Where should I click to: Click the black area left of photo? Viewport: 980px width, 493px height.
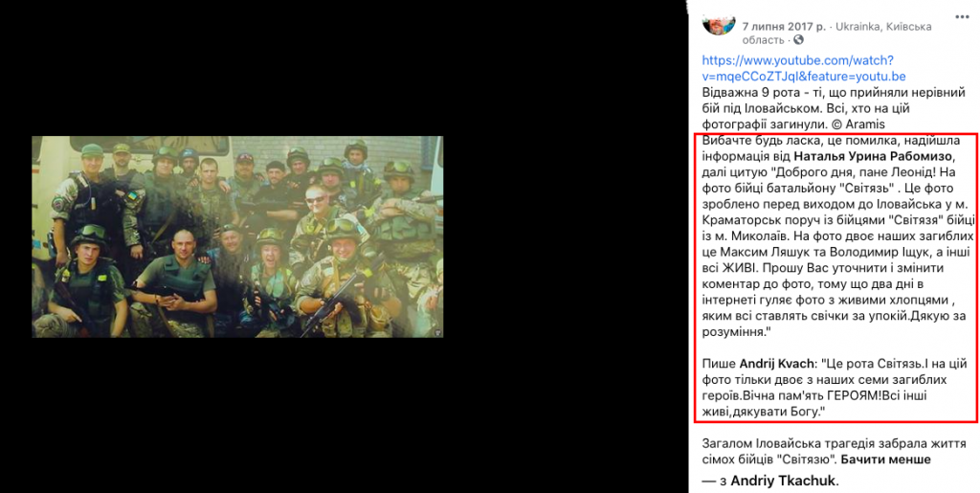[15, 236]
